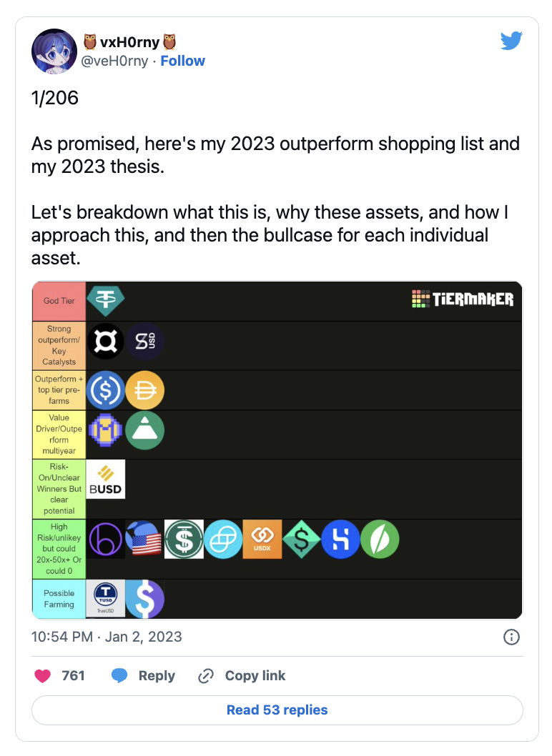Click the Twitter bird logo
Viewport: 552px width, 756px height.
point(511,41)
